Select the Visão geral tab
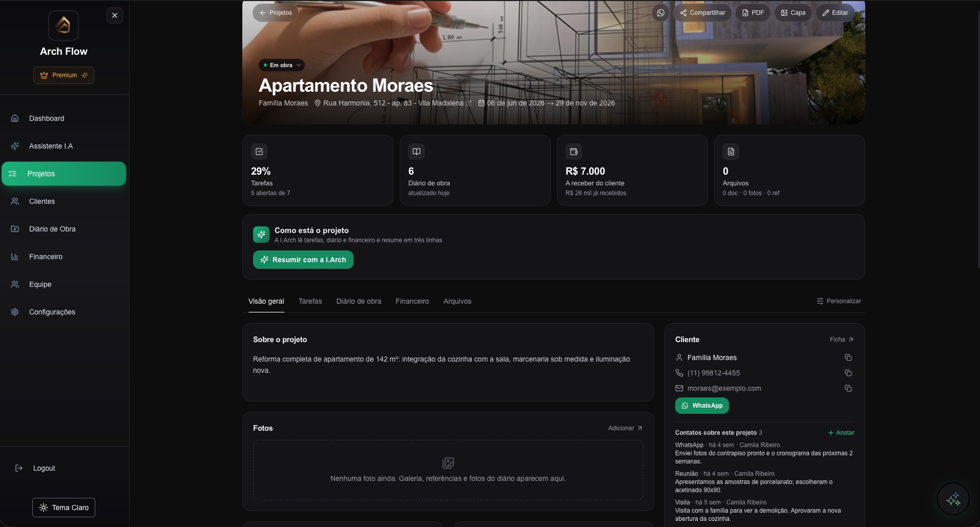 [266, 301]
